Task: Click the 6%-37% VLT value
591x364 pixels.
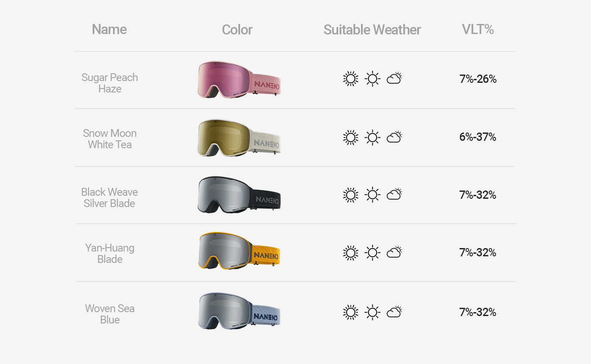Action: pos(478,137)
